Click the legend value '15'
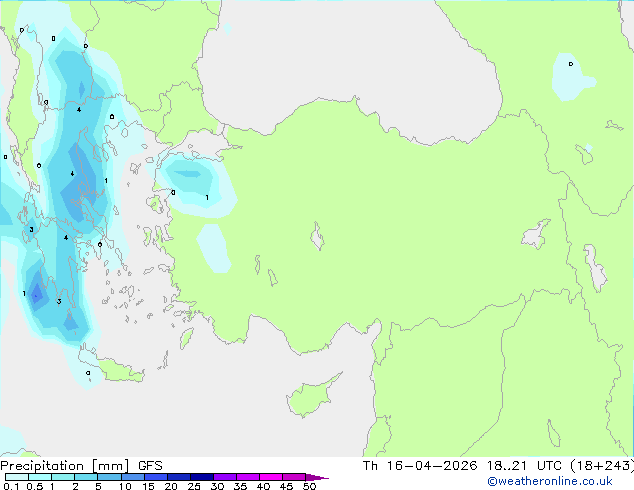This screenshot has width=634, height=490. pos(148,486)
